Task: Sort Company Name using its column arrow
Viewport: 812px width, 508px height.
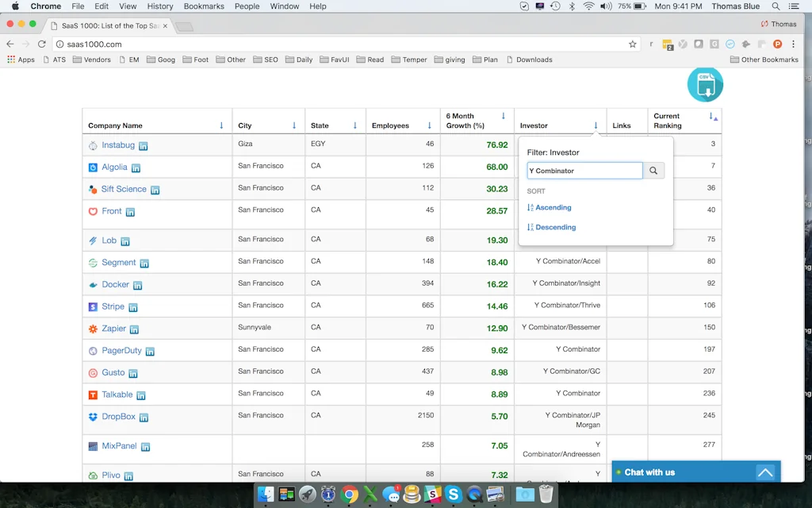Action: (x=221, y=125)
